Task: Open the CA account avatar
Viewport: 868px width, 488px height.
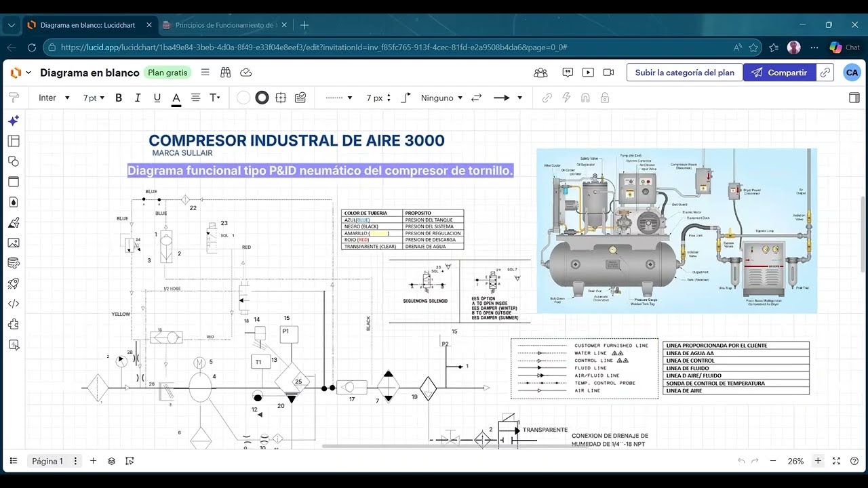Action: pyautogui.click(x=852, y=73)
